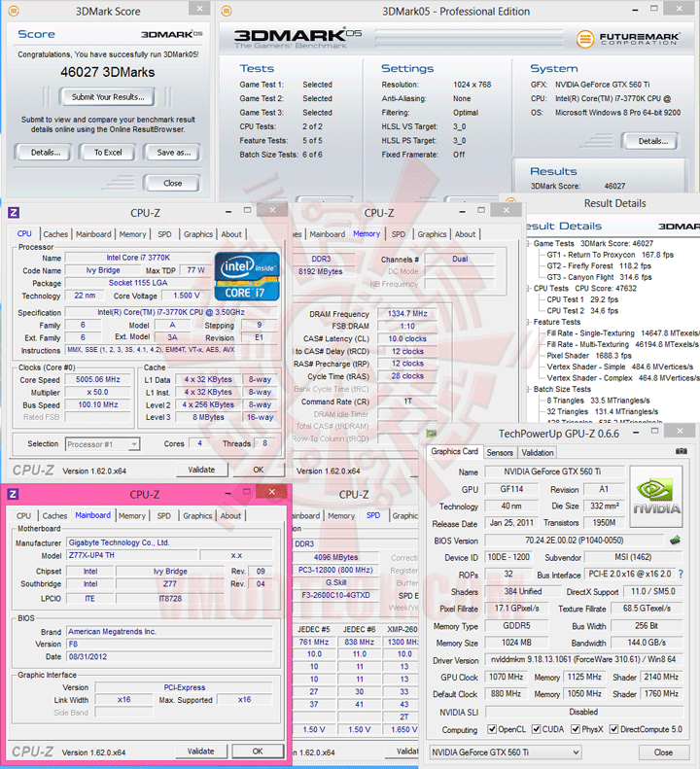Click Close button in 3DMark Score window
This screenshot has width=700, height=769.
(172, 183)
